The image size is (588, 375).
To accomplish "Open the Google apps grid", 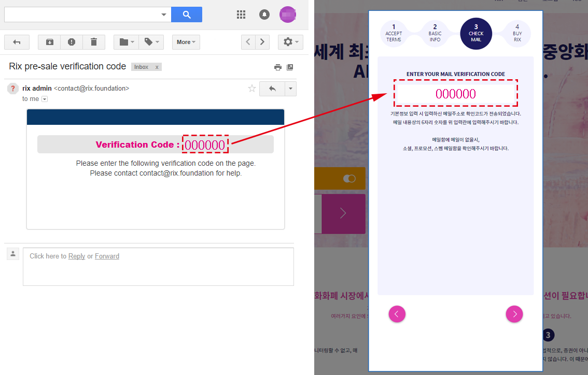I will pos(241,15).
